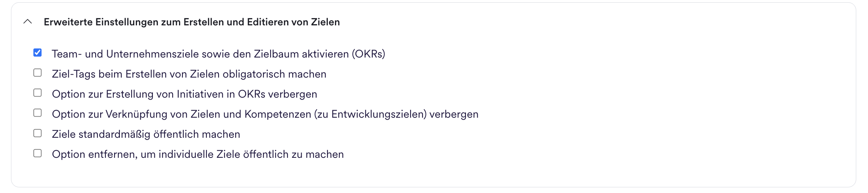Check 'Option entfernen, um individuelle Ziele' box
Viewport: 868px width, 193px height.
pos(38,153)
